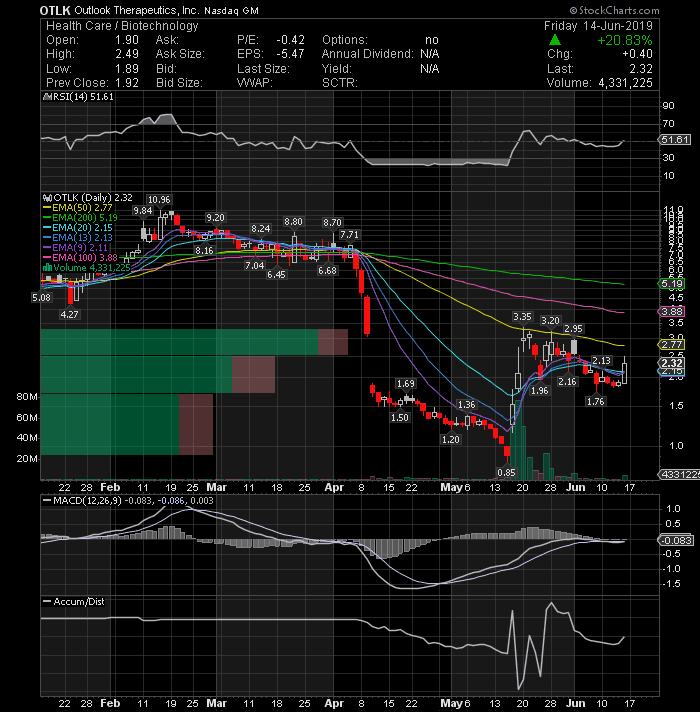The width and height of the screenshot is (700, 712).
Task: Click the -0.083 MACD value tag on axis
Action: click(x=676, y=540)
